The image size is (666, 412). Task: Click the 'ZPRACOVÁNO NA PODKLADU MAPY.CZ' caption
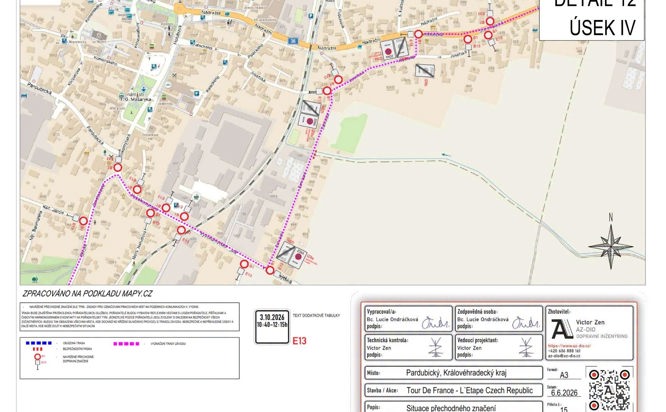coord(87,293)
